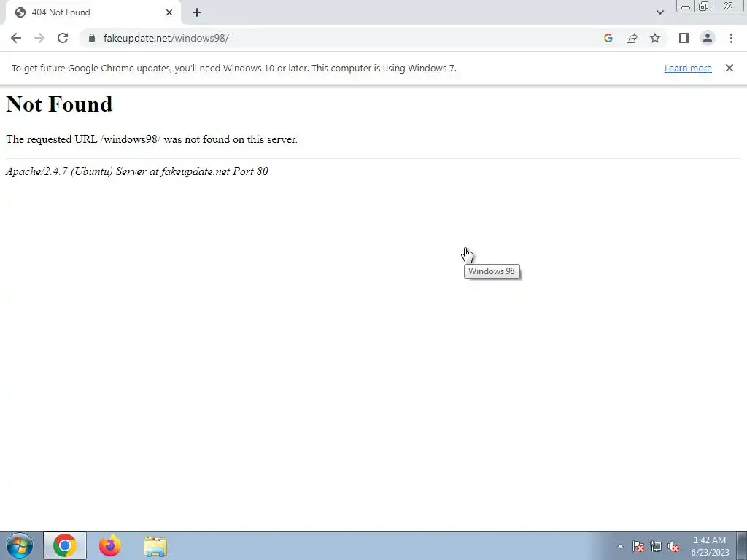The height and width of the screenshot is (560, 747).
Task: Launch Firefox from the taskbar
Action: coord(110,545)
